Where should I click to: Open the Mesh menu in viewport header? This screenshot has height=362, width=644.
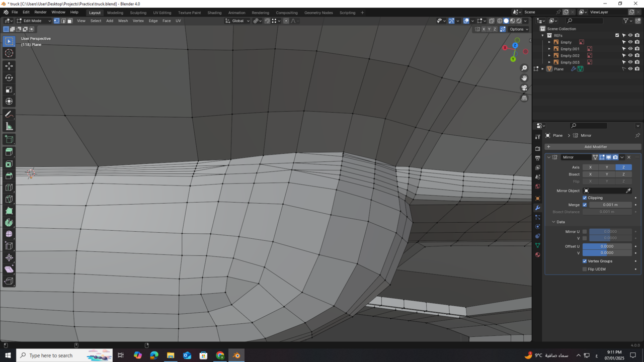(x=123, y=21)
